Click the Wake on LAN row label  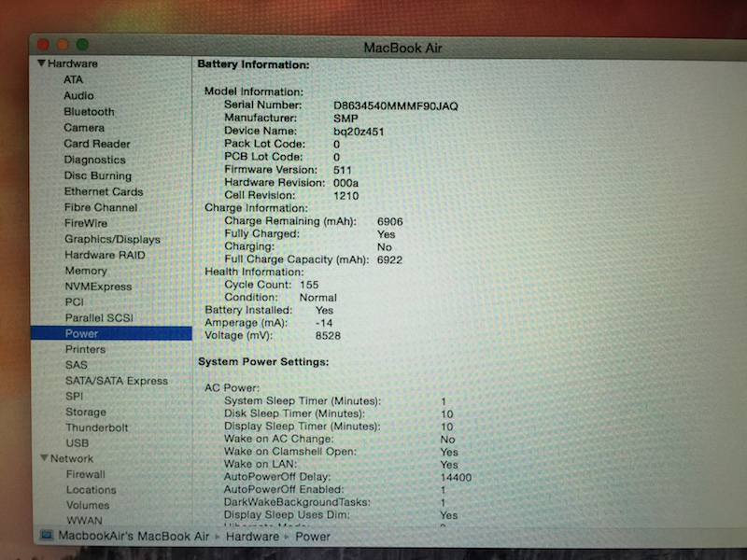click(x=261, y=464)
